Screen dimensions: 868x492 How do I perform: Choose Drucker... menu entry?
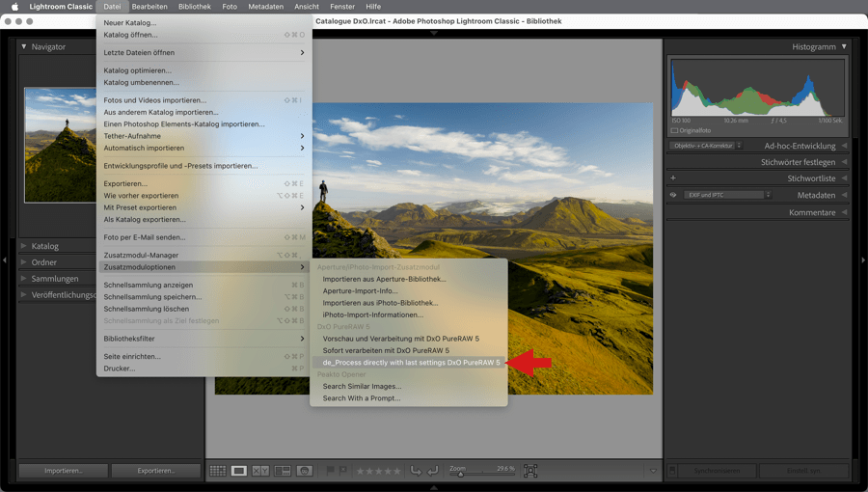(x=203, y=368)
